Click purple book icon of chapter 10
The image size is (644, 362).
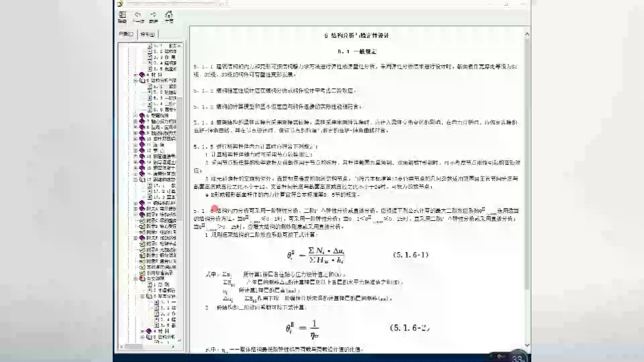coord(142,139)
